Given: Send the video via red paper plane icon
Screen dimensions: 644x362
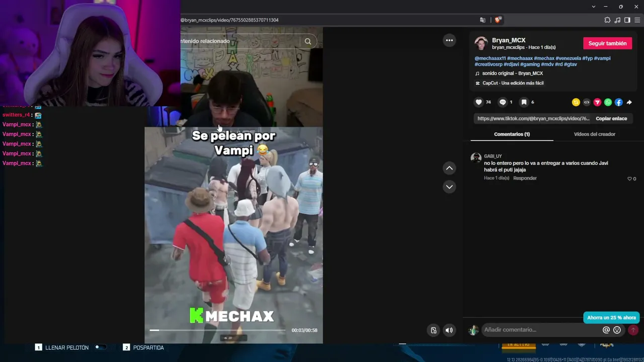Looking at the screenshot, I should tap(597, 102).
